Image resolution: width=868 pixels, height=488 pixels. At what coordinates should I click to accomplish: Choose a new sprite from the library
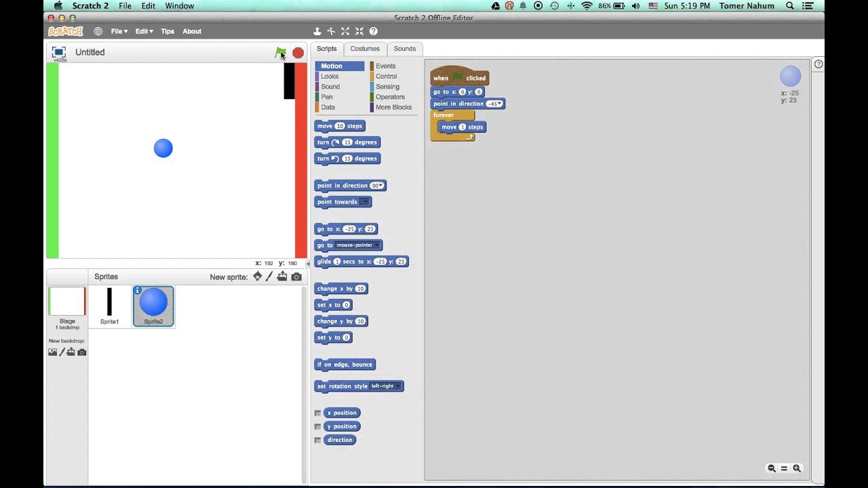257,277
